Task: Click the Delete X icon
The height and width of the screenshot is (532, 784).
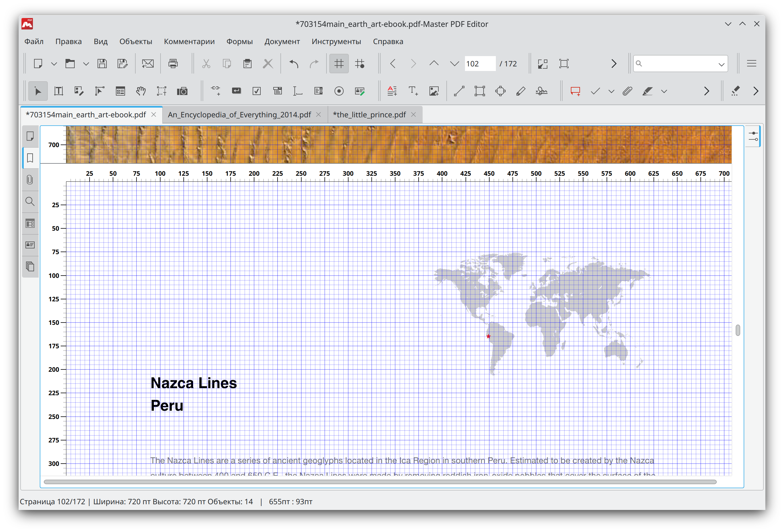Action: (x=268, y=64)
